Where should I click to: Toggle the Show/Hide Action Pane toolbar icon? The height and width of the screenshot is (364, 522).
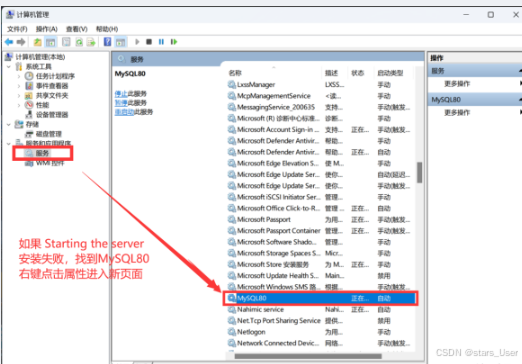pyautogui.click(x=120, y=42)
